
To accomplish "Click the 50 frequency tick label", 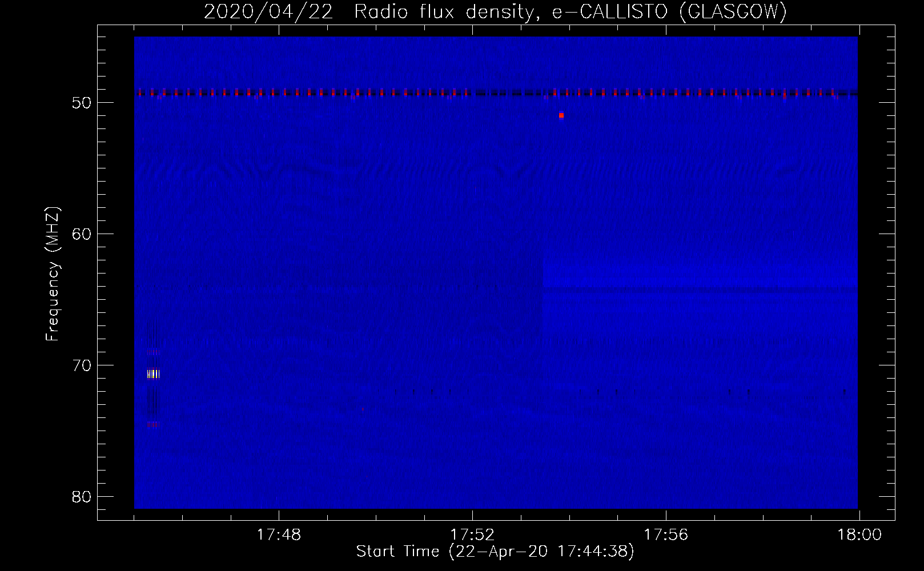I will pyautogui.click(x=82, y=103).
